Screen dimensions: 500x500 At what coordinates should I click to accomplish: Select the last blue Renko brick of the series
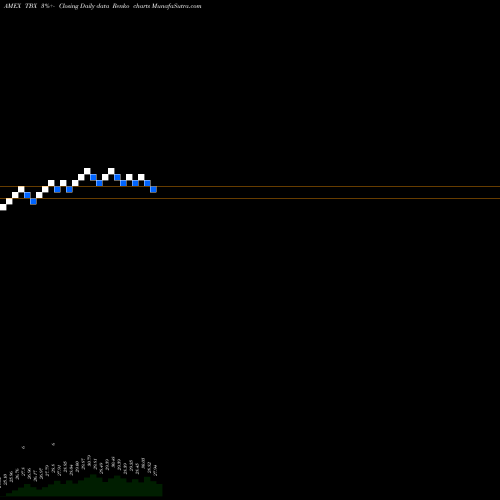[153, 189]
